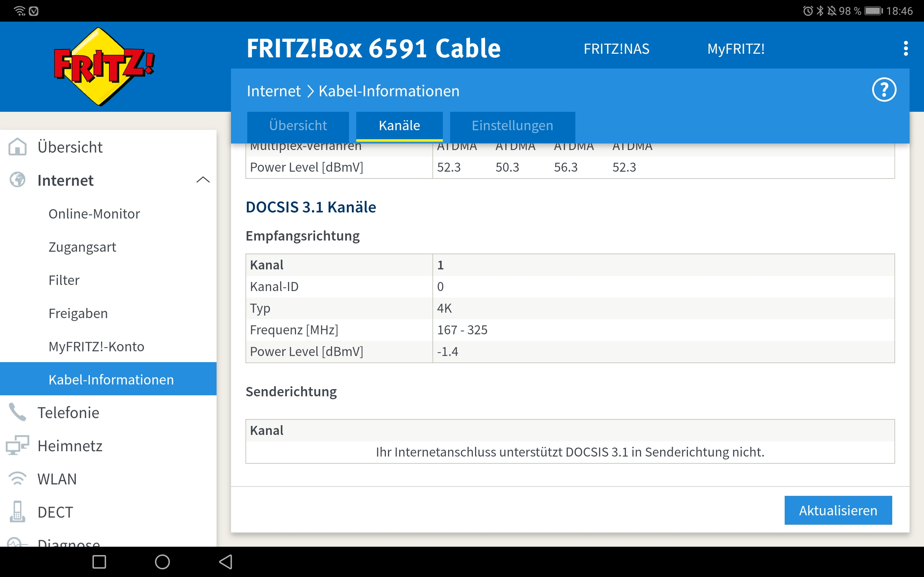The image size is (924, 577).
Task: Click the FRITZ! logo
Action: (104, 67)
